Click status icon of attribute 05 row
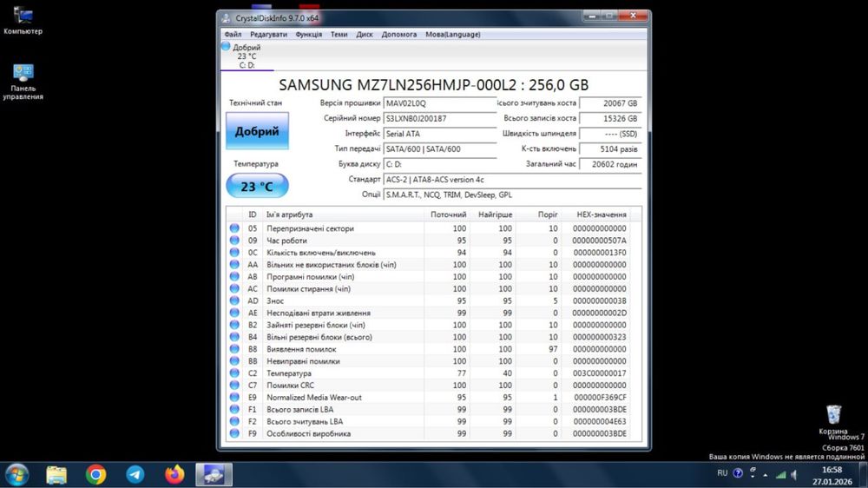 (x=234, y=228)
